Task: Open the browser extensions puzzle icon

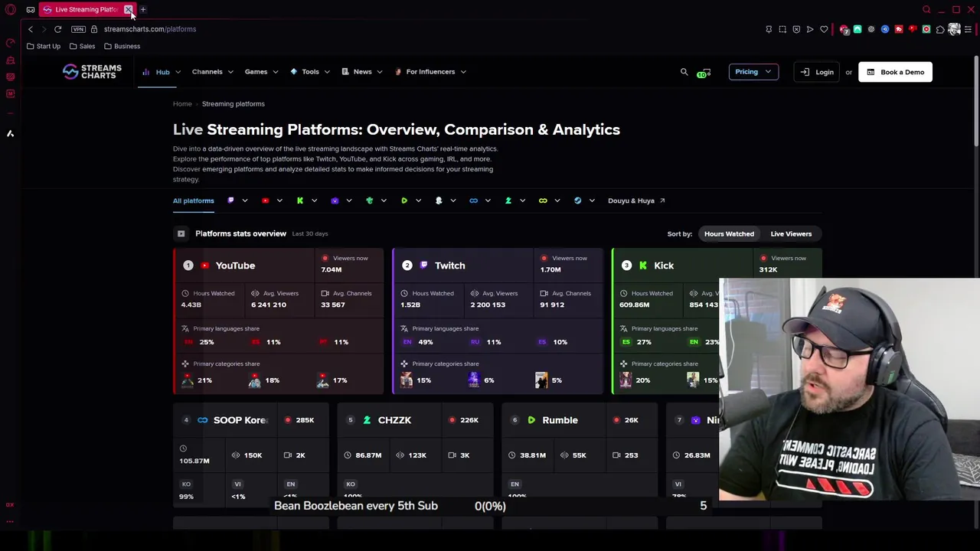Action: [940, 29]
